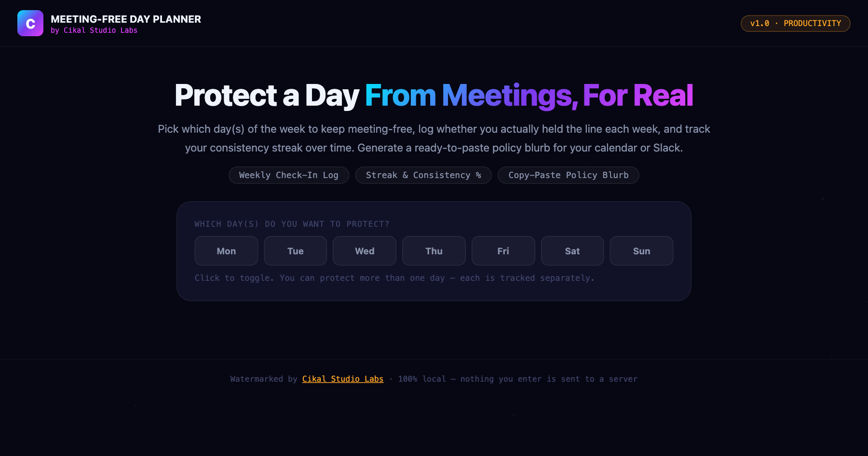Click the gradient C logo icon
The width and height of the screenshot is (868, 456).
pyautogui.click(x=30, y=23)
